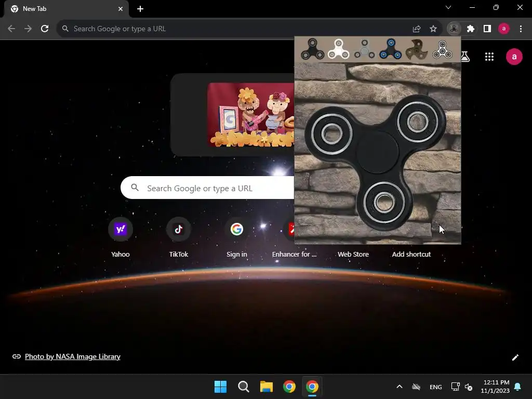The width and height of the screenshot is (532, 399).
Task: Close the New Tab tab
Action: coord(121,9)
